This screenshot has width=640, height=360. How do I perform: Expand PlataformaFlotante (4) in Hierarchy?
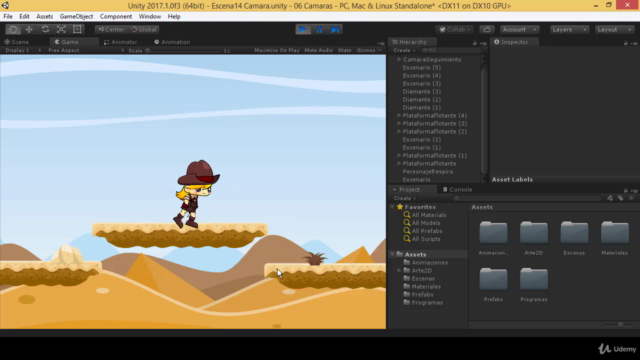click(399, 116)
